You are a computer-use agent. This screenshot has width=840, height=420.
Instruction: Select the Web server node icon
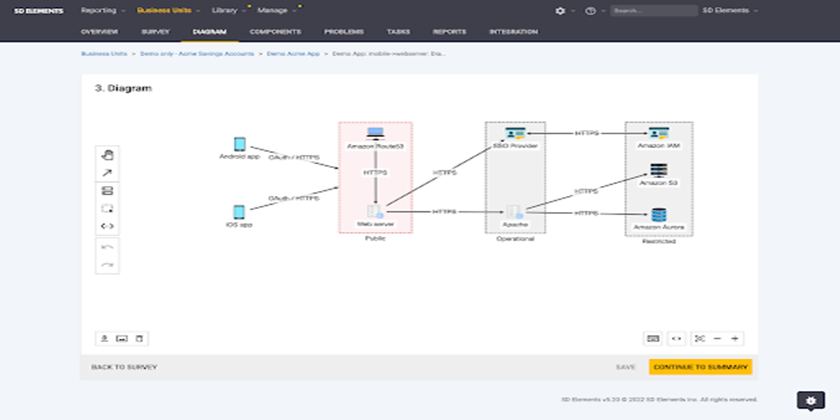[x=375, y=212]
